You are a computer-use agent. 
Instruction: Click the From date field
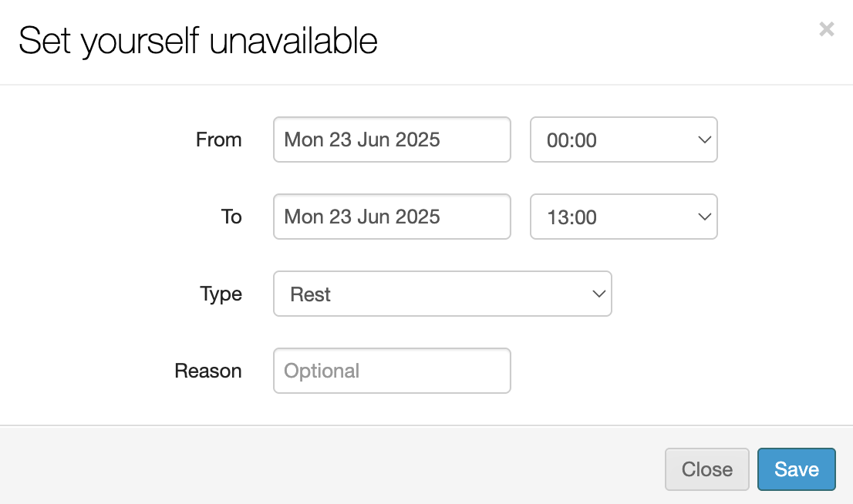(392, 139)
